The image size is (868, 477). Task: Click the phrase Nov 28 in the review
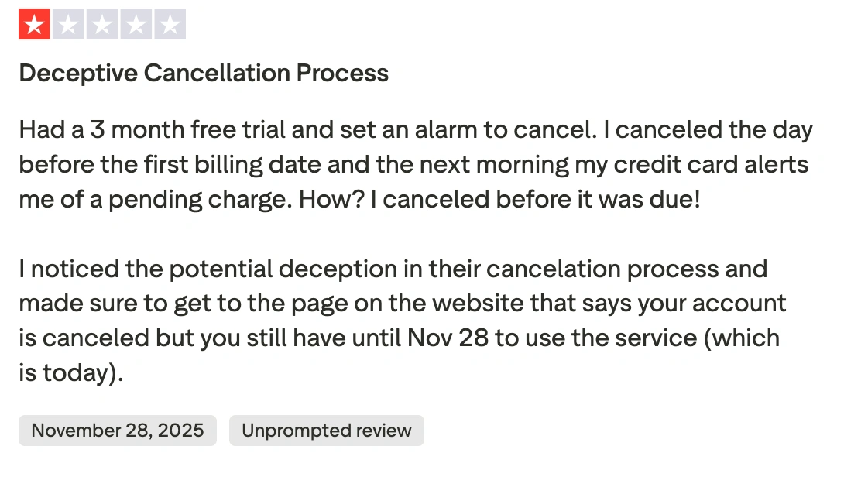(x=449, y=338)
